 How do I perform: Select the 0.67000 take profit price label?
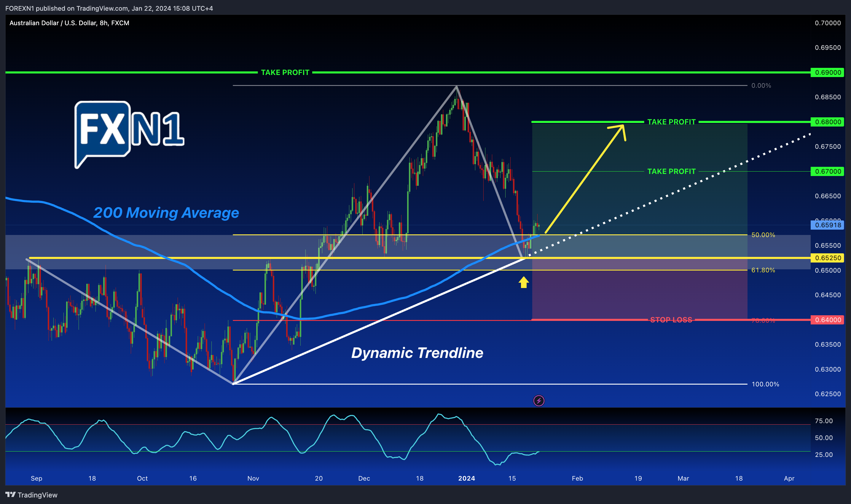827,172
